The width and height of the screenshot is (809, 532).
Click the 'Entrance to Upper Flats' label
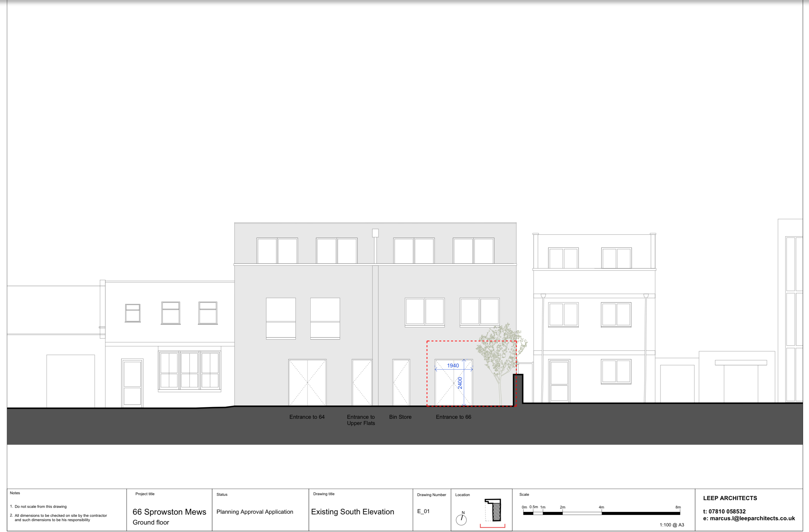click(x=361, y=420)
